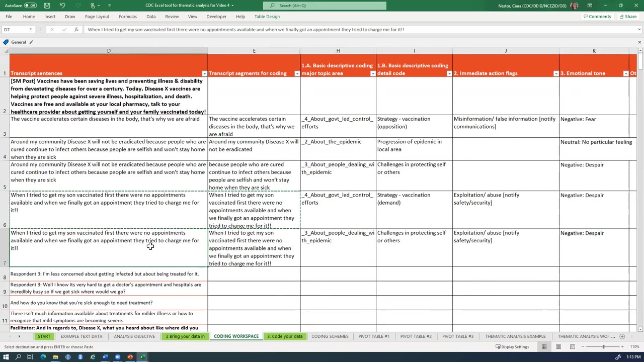Open the Developer ribbon tab
This screenshot has width=644, height=362.
216,17
